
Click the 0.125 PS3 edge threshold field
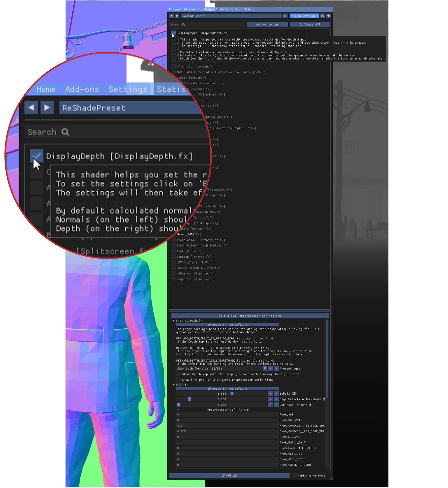pyautogui.click(x=227, y=431)
